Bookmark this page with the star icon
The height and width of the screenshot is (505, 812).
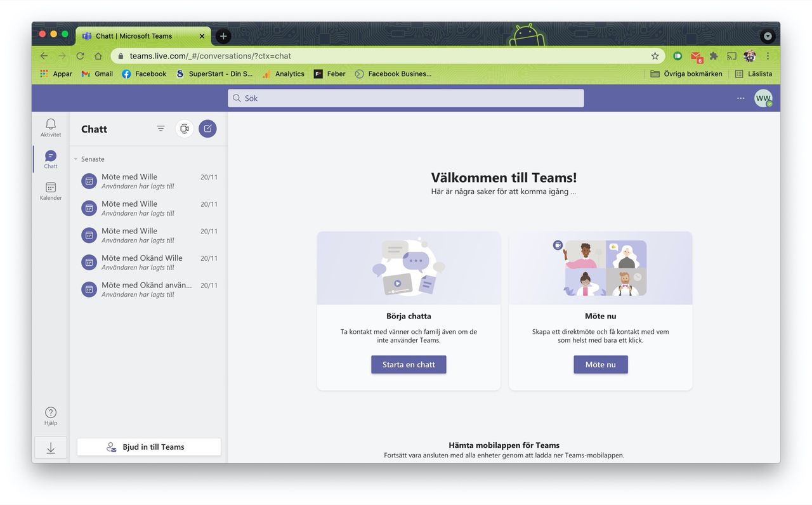click(x=655, y=56)
